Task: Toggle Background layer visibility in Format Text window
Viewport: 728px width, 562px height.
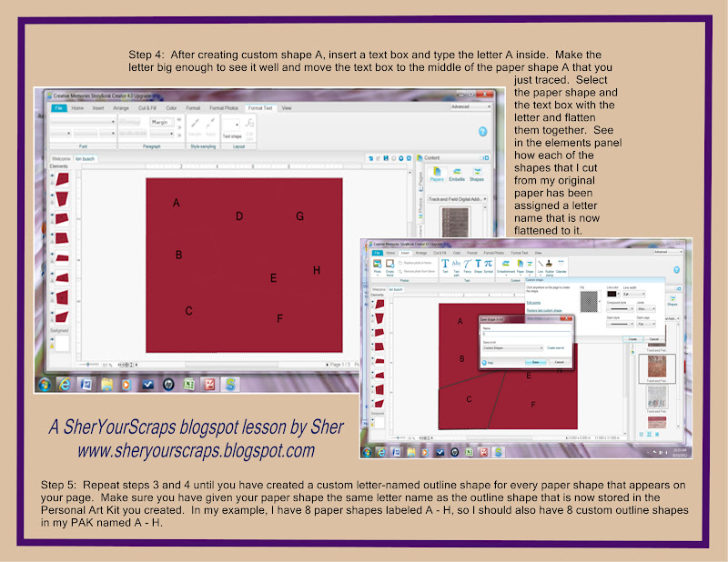Action: click(x=52, y=340)
